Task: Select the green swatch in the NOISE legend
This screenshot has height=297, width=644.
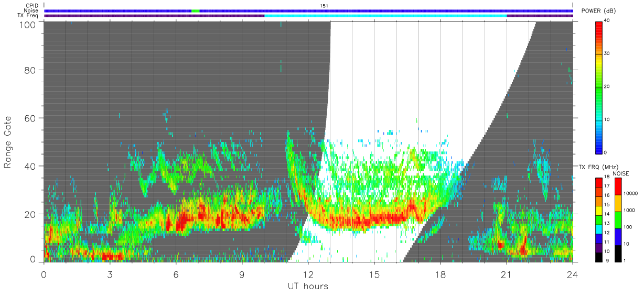Action: click(618, 219)
